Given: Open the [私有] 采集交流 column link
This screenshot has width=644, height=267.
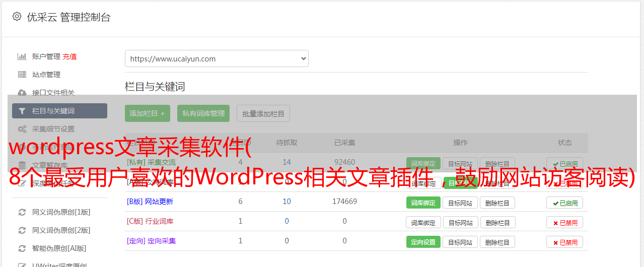Looking at the screenshot, I should pos(152,162).
